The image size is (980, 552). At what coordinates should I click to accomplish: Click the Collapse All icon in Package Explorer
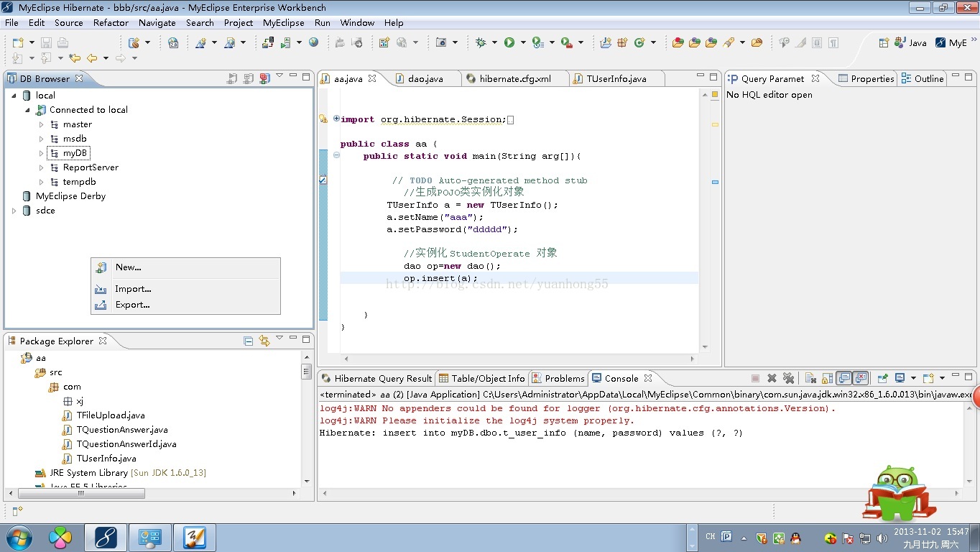pyautogui.click(x=249, y=341)
